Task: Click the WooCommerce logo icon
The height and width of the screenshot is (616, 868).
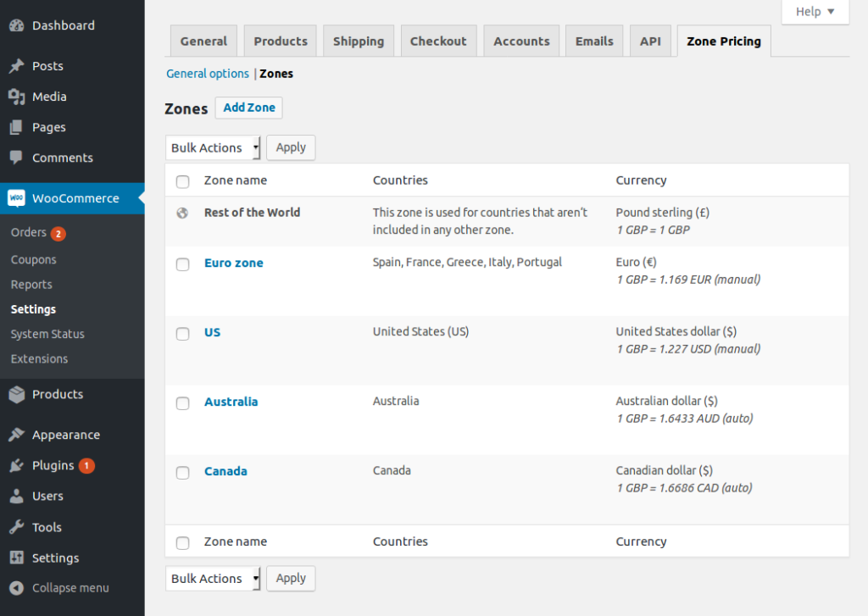Action: tap(16, 198)
